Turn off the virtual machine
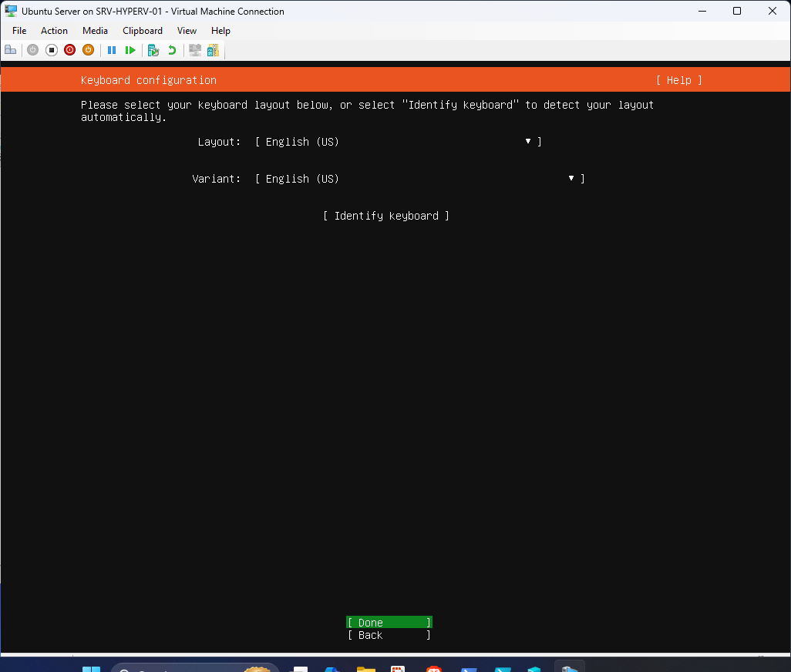791x672 pixels. (51, 49)
